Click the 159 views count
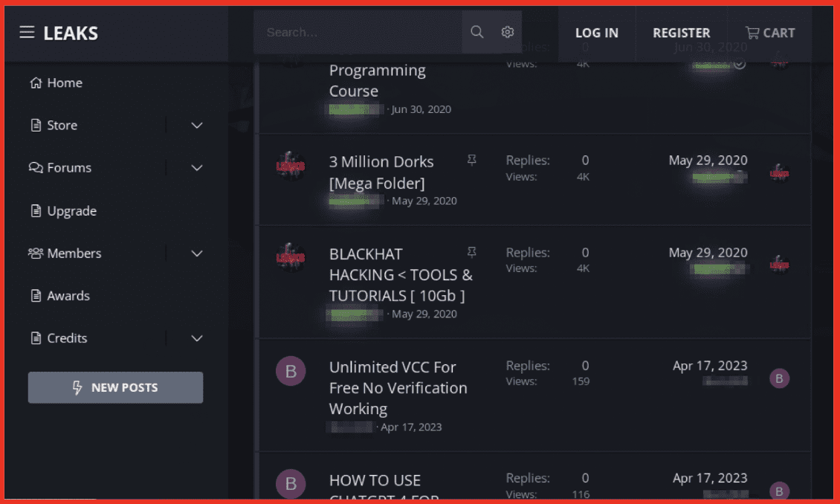840x504 pixels. [581, 381]
